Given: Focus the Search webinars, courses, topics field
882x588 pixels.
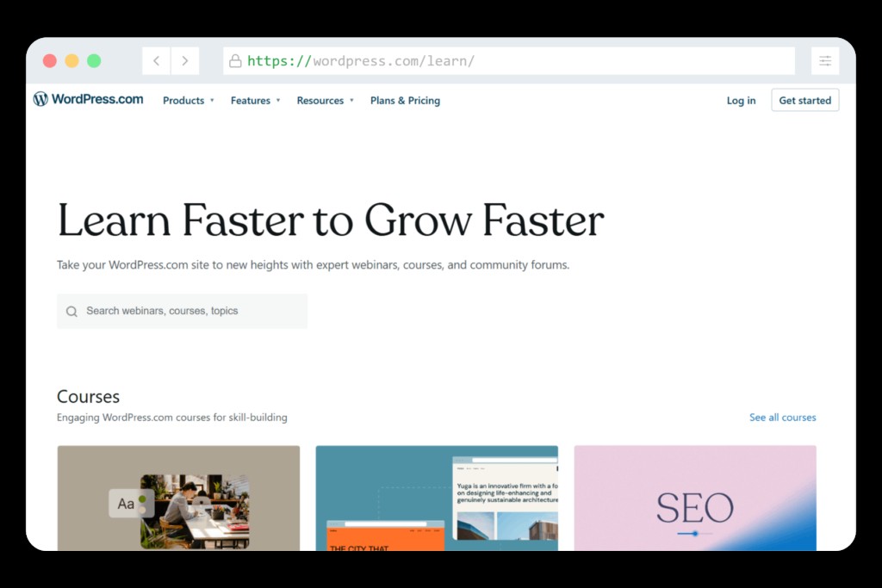Looking at the screenshot, I should tap(183, 311).
